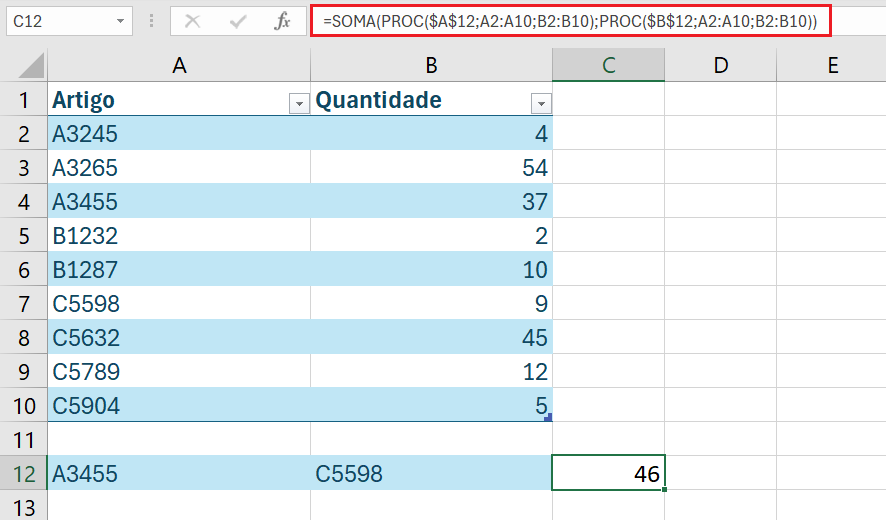Select quantity cell with value 37

pos(431,201)
